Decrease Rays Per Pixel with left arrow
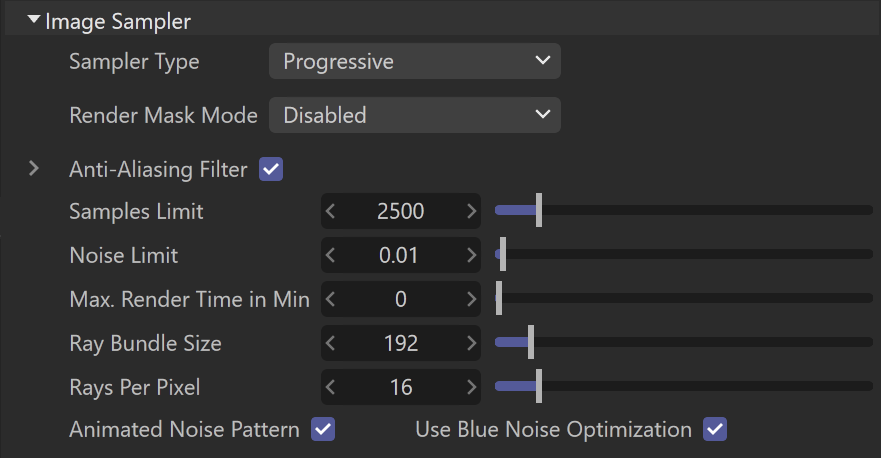The image size is (881, 458). click(x=330, y=387)
